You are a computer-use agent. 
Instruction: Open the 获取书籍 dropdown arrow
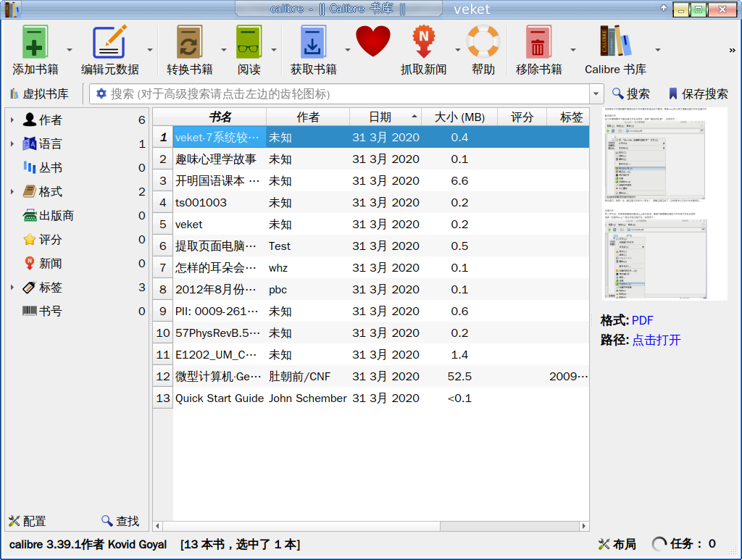tap(347, 50)
